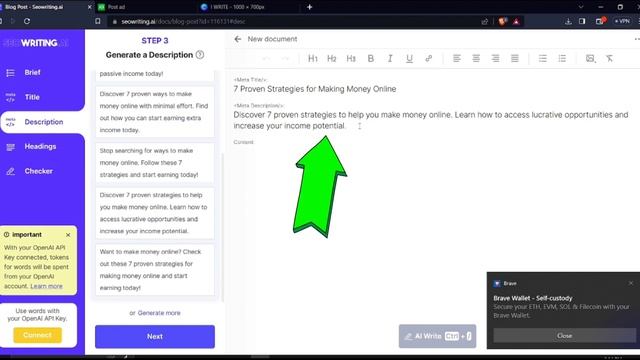The image size is (640, 360).
Task: Reload the page
Action: (27, 21)
